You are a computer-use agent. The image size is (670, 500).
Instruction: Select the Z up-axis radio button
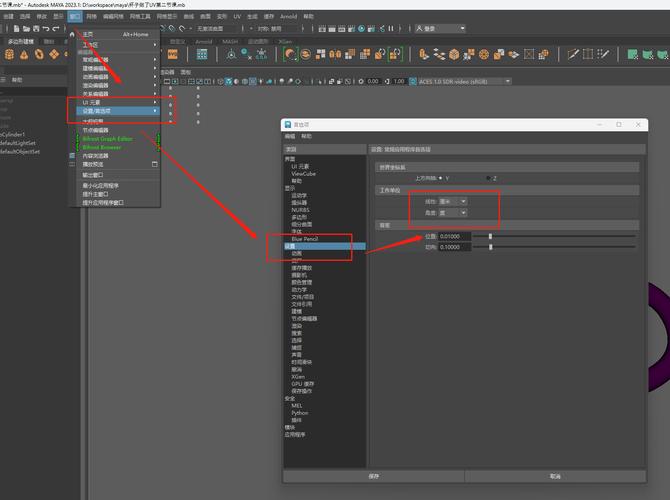[488, 178]
